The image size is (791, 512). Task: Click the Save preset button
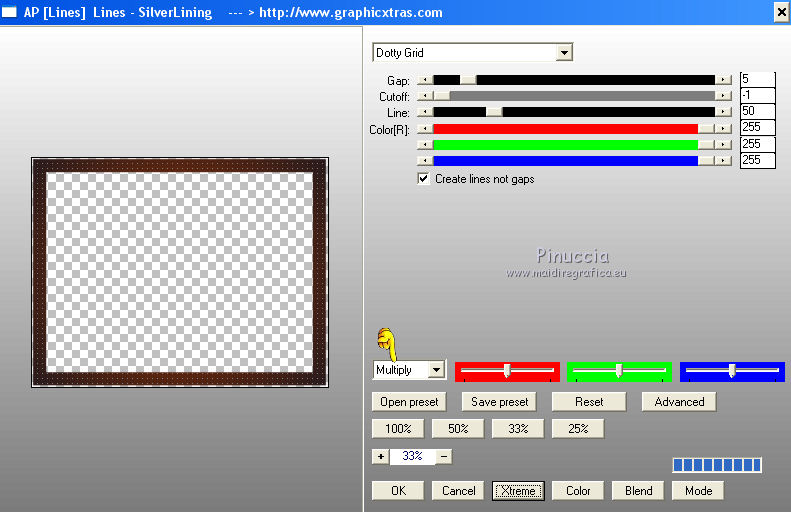pos(499,402)
